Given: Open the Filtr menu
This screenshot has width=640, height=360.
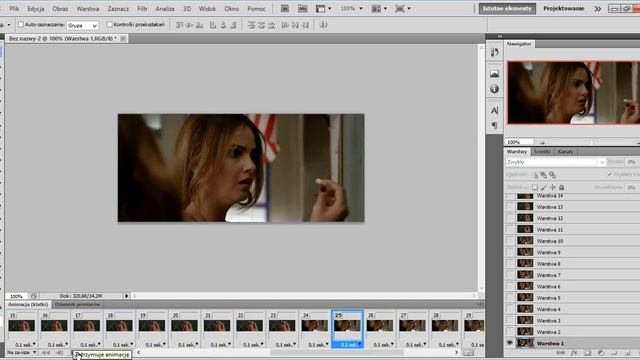Looking at the screenshot, I should (x=142, y=9).
